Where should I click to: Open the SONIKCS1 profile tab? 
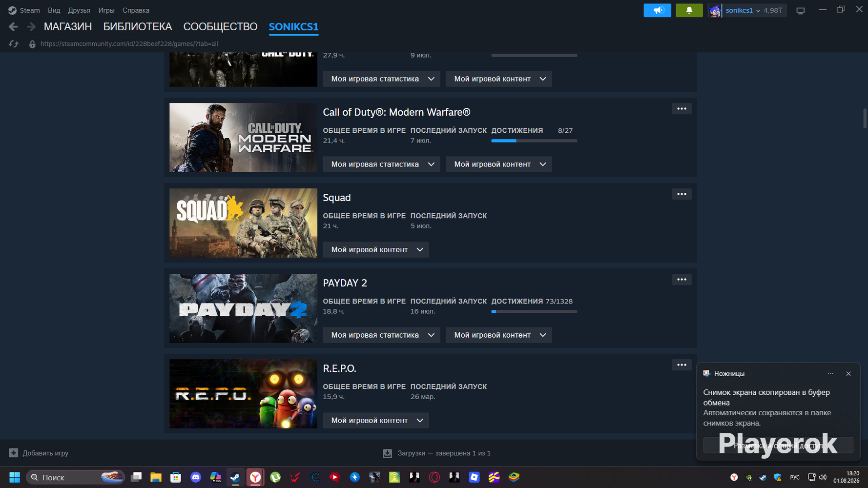[x=293, y=27]
